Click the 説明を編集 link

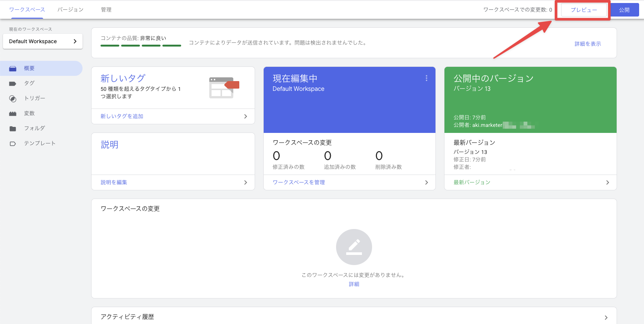pyautogui.click(x=114, y=182)
